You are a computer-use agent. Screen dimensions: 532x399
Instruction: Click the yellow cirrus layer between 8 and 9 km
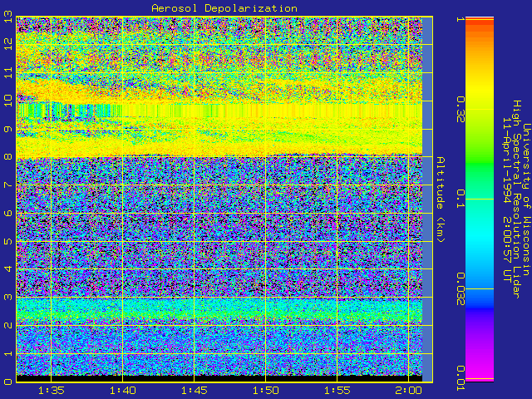click(x=219, y=144)
